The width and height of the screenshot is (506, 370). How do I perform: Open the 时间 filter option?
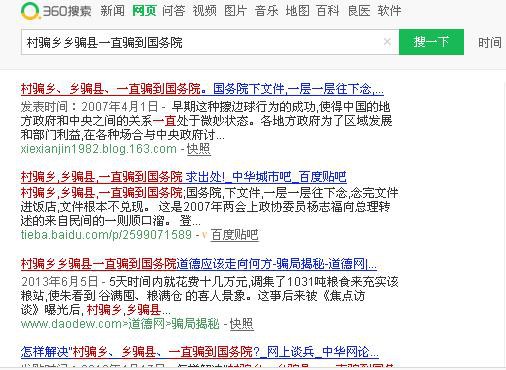click(490, 43)
